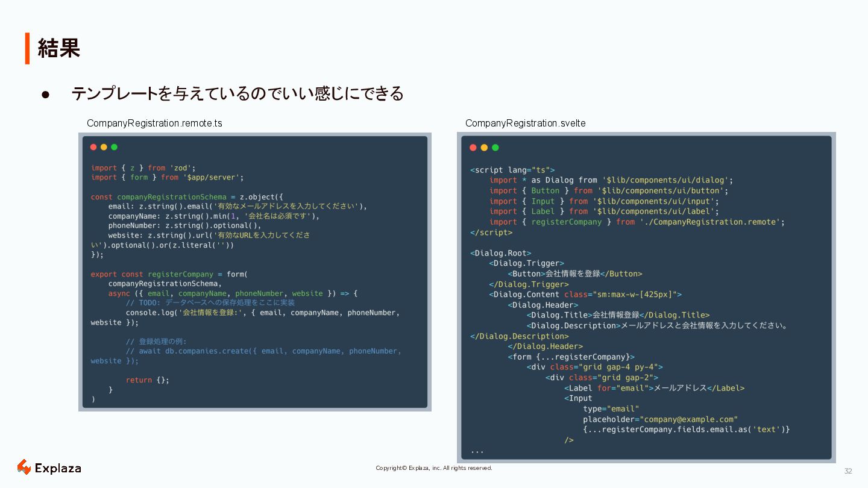Click the export const registerCompany line
This screenshot has height=488, width=868.
tap(169, 274)
